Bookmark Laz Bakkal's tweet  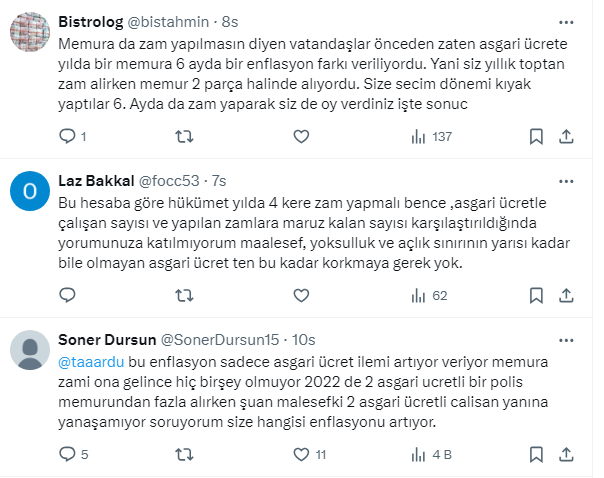tap(537, 295)
